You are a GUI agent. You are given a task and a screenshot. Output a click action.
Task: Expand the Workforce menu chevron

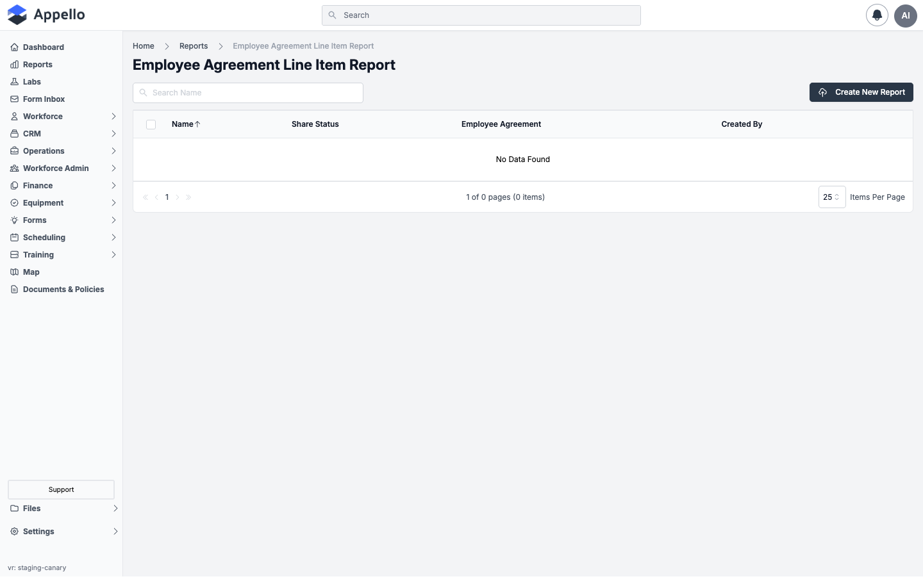(113, 117)
